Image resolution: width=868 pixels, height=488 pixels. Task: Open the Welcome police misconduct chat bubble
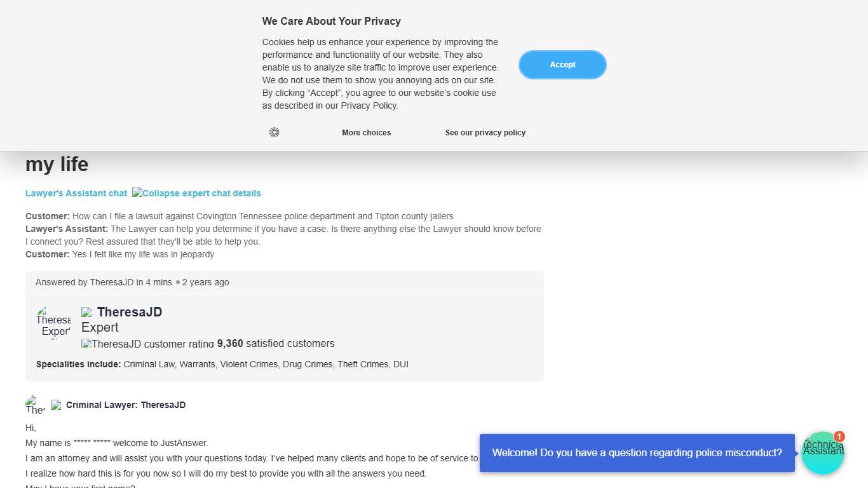point(637,453)
